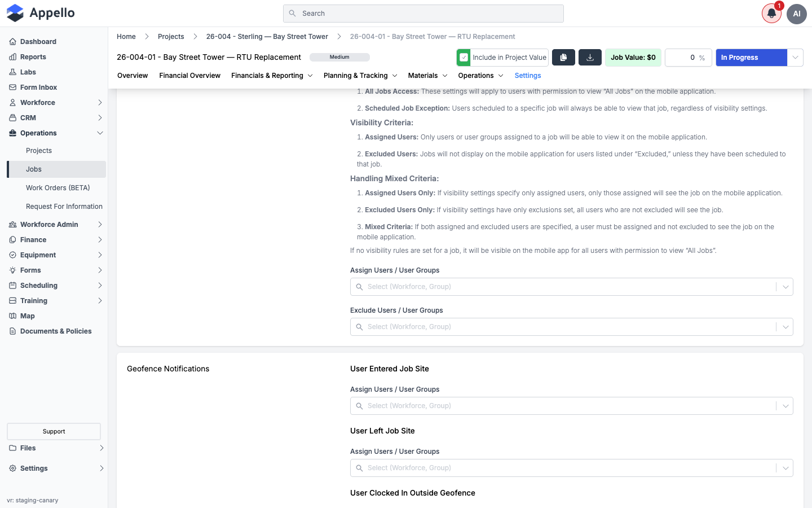Open Documents & Policies in sidebar
Image resolution: width=812 pixels, height=508 pixels.
point(56,331)
